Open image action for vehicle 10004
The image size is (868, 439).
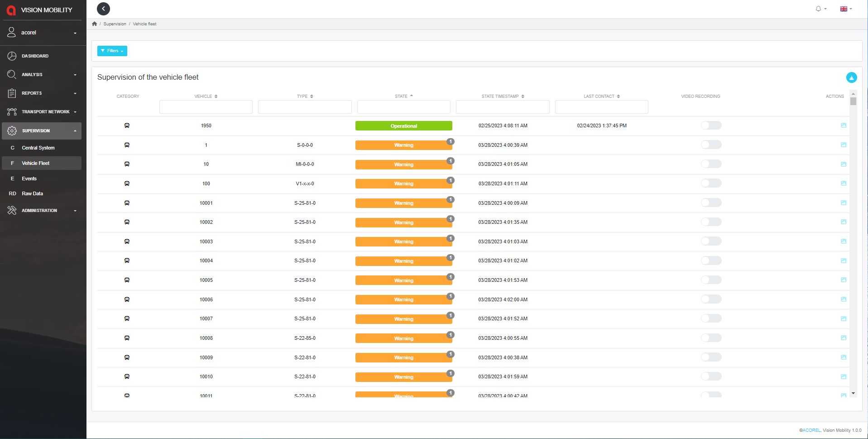point(844,261)
